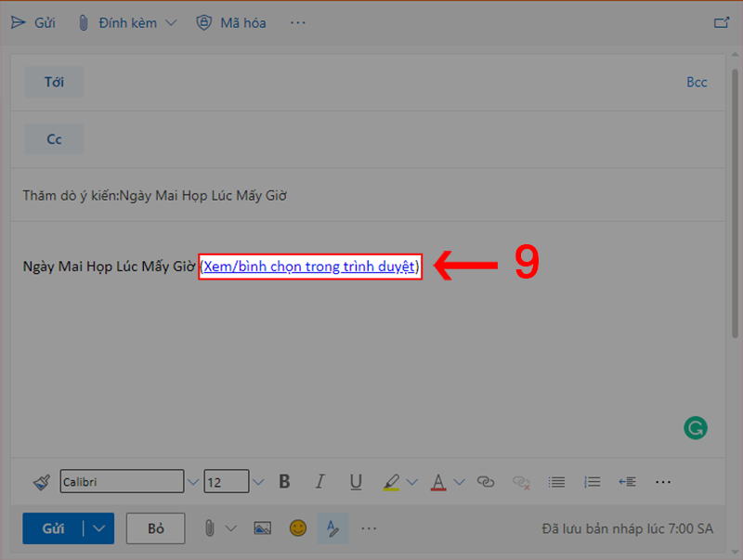Open the top toolbar more options ellipsis
The image size is (743, 560).
(297, 22)
